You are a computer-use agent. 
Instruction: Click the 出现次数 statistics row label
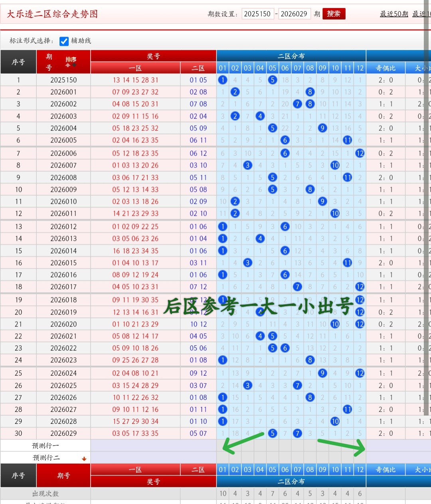click(x=45, y=494)
